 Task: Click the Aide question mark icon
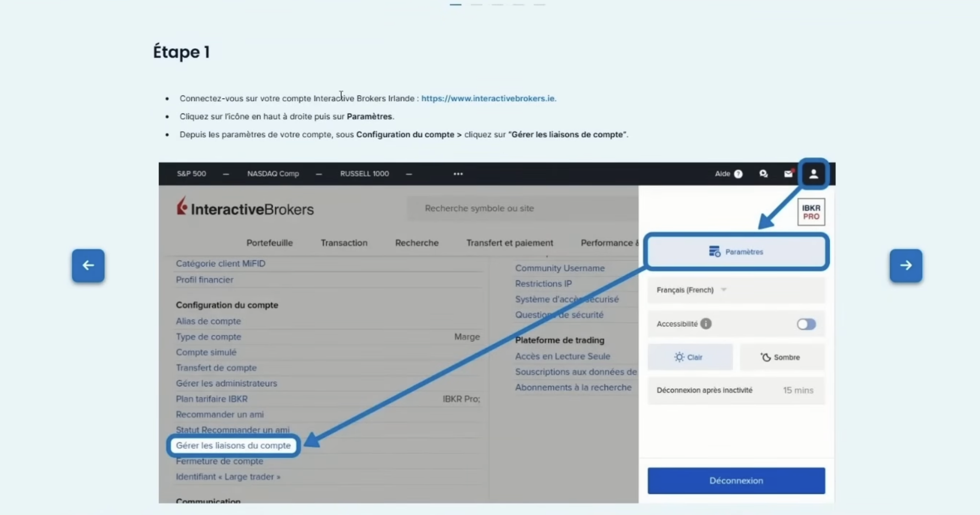tap(738, 174)
